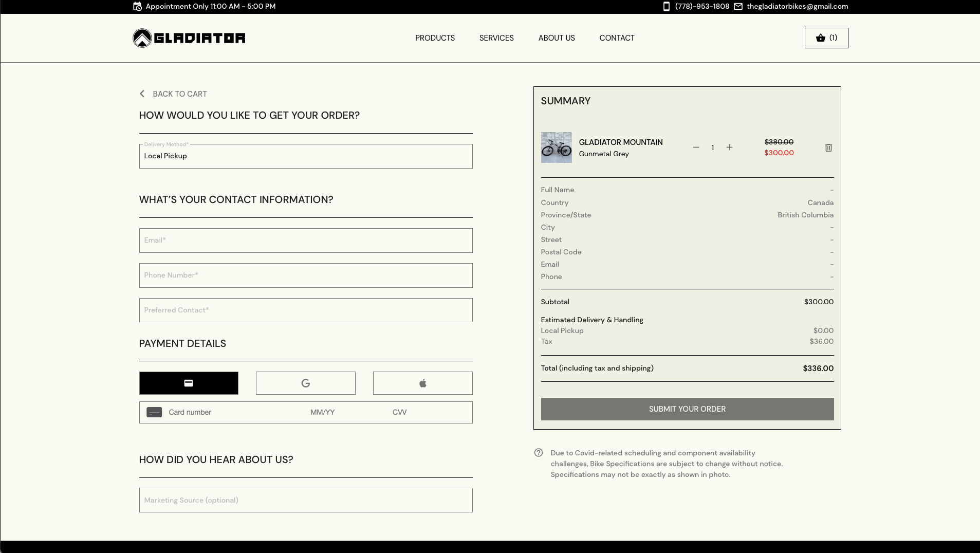Screen dimensions: 980x553
Task: Click the Gladiator Mountain bike thumbnail
Action: [x=556, y=148]
